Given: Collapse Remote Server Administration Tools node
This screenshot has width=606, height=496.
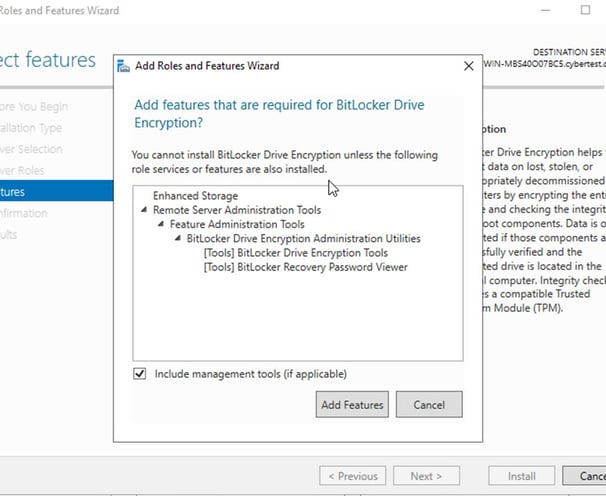Looking at the screenshot, I should tap(144, 210).
